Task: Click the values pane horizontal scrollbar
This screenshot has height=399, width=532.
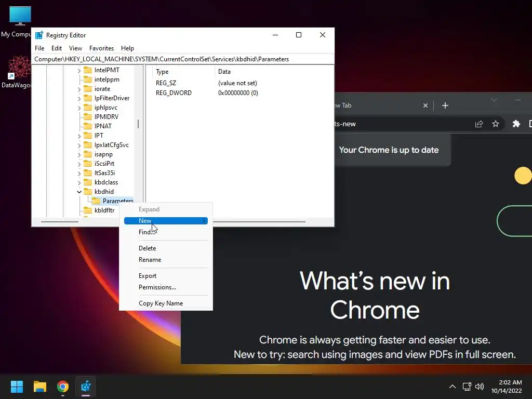Action: pyautogui.click(x=259, y=221)
